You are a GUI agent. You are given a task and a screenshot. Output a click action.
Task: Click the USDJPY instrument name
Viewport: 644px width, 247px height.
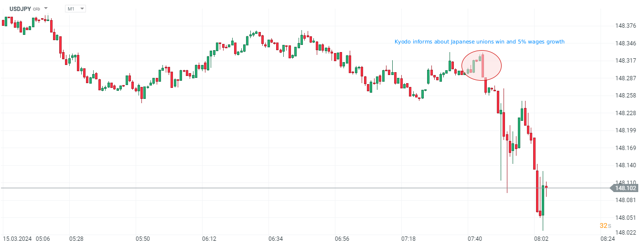[20, 9]
